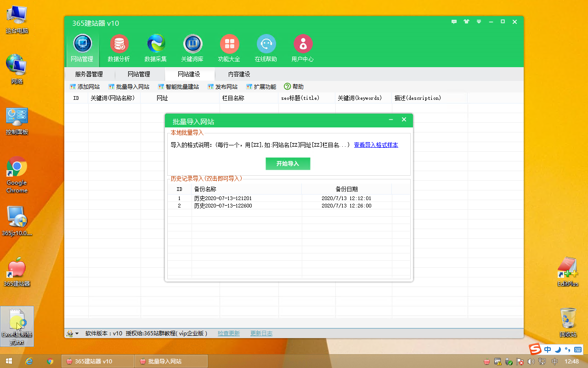588x368 pixels.
Task: Click 添加网站 toolbar item
Action: coord(85,86)
